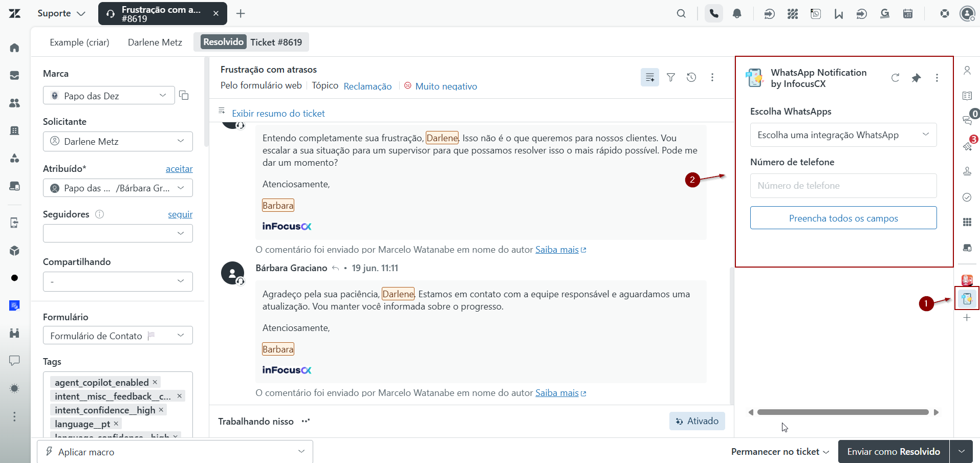The width and height of the screenshot is (980, 463).
Task: Toggle the conversation view mode button
Action: coord(650,77)
